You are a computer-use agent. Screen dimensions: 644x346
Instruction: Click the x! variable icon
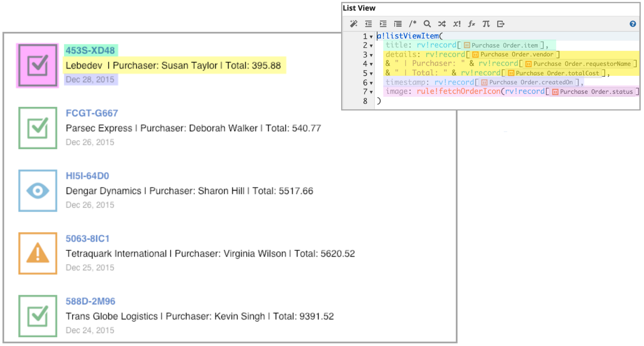[x=457, y=24]
